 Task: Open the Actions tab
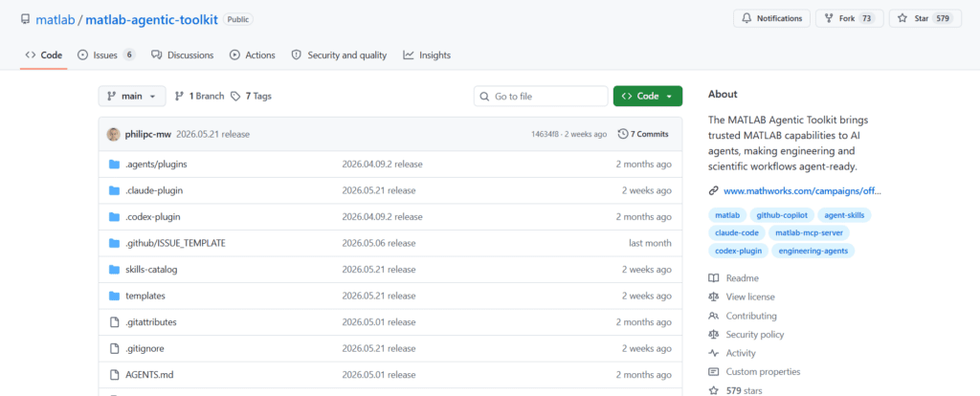click(x=253, y=55)
